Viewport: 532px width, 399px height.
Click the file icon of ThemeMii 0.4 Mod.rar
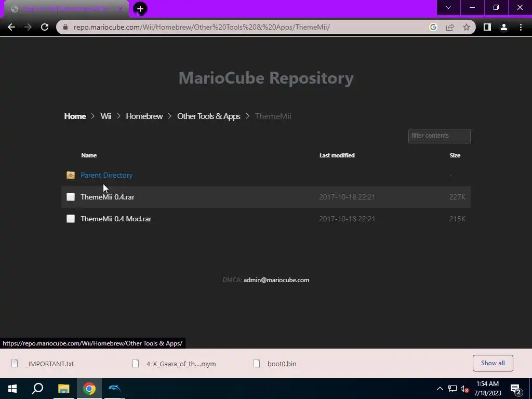click(x=71, y=219)
